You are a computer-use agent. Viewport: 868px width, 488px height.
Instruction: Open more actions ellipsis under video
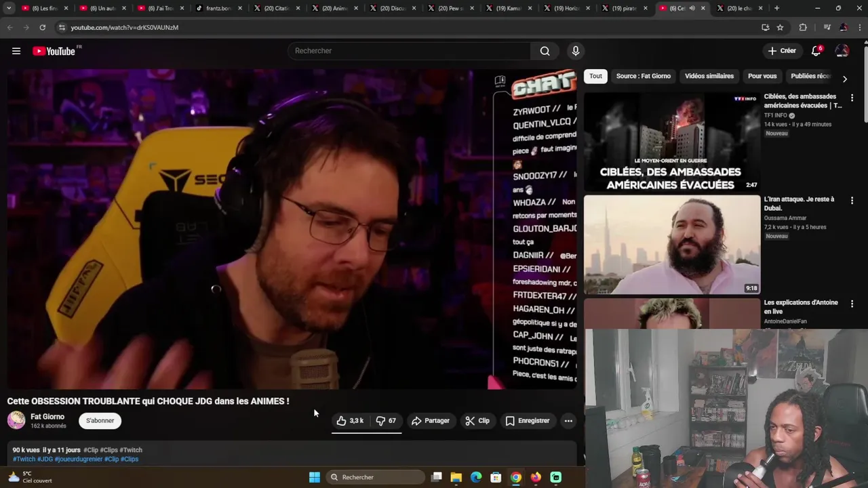click(x=568, y=421)
